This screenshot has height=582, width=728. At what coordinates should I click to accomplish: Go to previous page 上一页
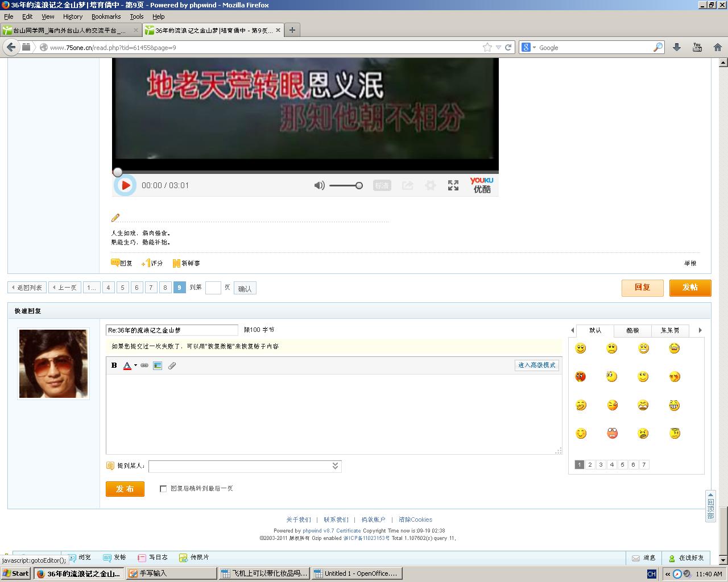[64, 288]
